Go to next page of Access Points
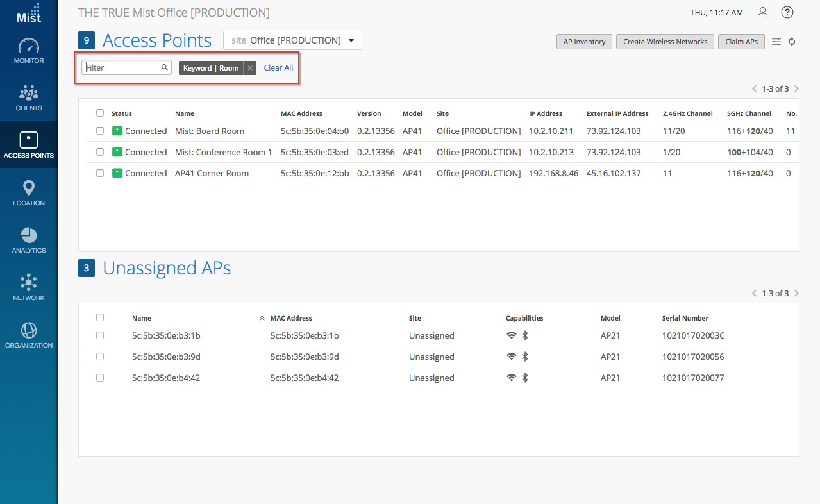Screen dimensions: 820x504 pyautogui.click(x=796, y=89)
